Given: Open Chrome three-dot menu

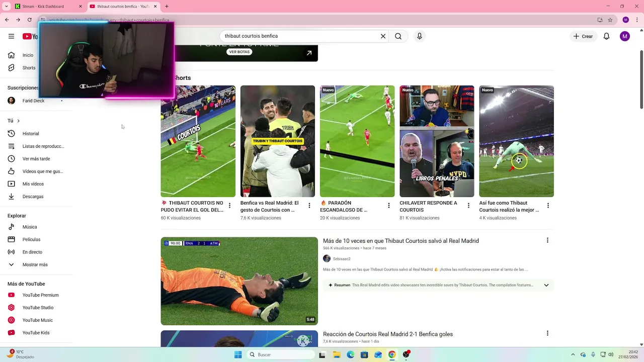Looking at the screenshot, I should (x=636, y=20).
